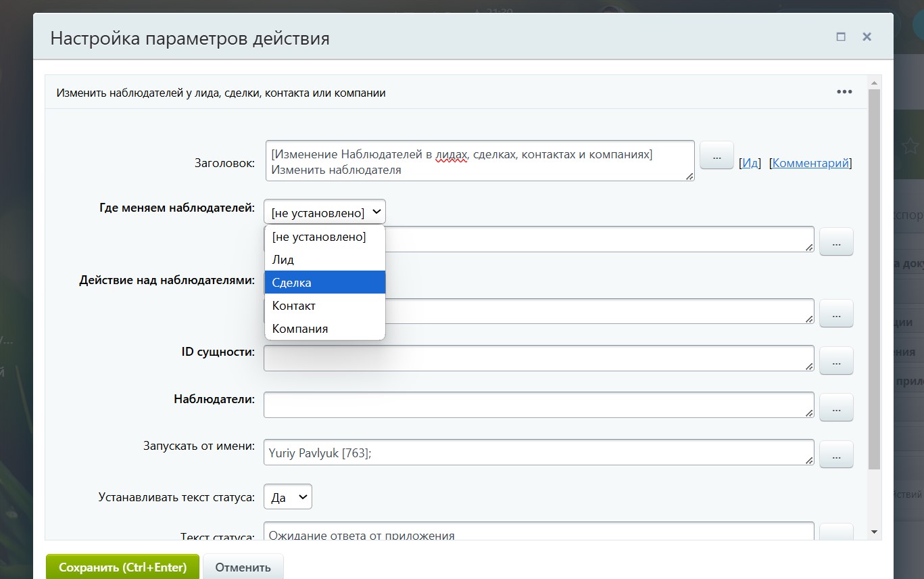Maximize the settings dialog window
This screenshot has height=579, width=924.
coord(841,37)
